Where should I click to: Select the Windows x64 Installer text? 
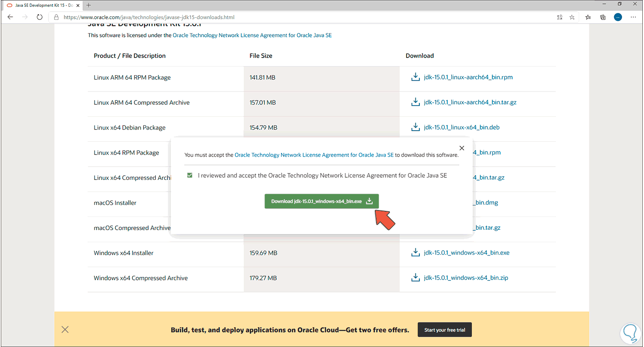point(124,253)
